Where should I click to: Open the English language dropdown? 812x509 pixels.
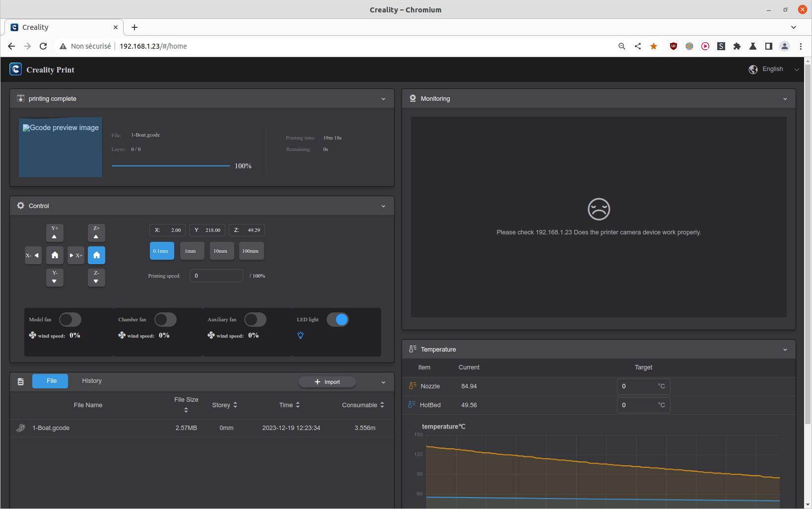coord(774,70)
